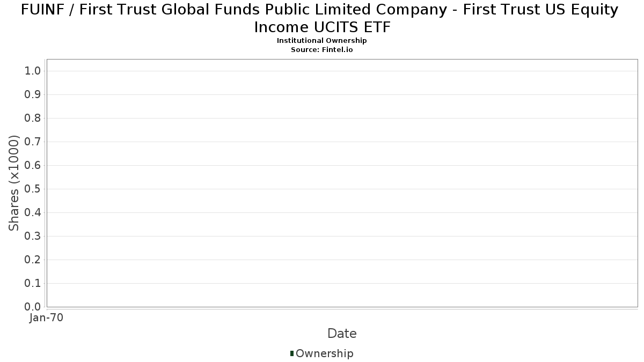Click the 0.3 y-axis tick label
Screen dimensions: 644x362
tap(33, 237)
